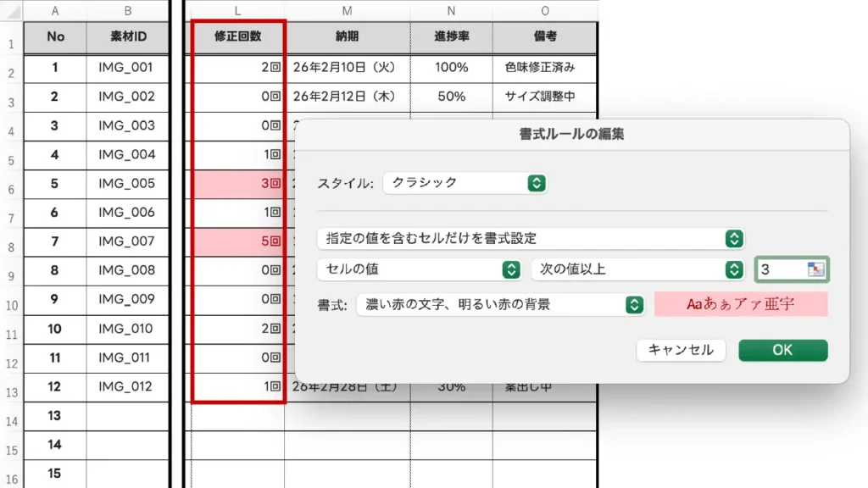Expand the 次の値以上 condition dropdown
This screenshot has height=488, width=868.
click(638, 269)
